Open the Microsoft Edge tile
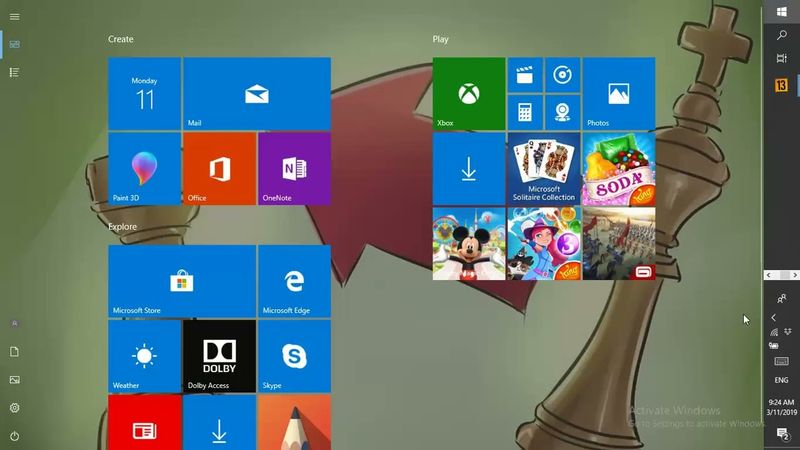This screenshot has width=800, height=450. click(x=294, y=281)
